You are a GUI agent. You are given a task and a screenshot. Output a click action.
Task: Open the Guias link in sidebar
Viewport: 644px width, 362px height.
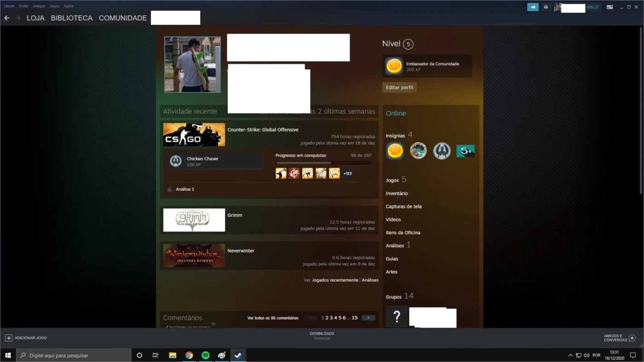tap(392, 259)
